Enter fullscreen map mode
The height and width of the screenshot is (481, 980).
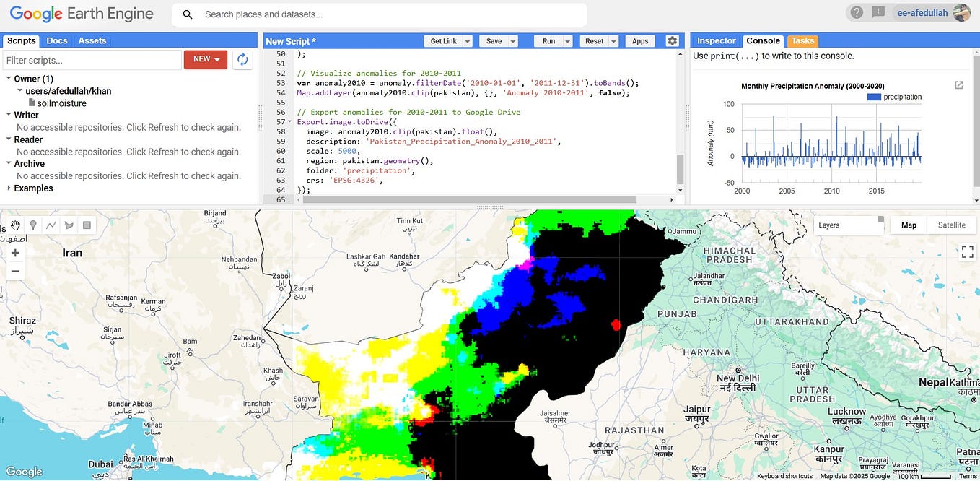[967, 251]
